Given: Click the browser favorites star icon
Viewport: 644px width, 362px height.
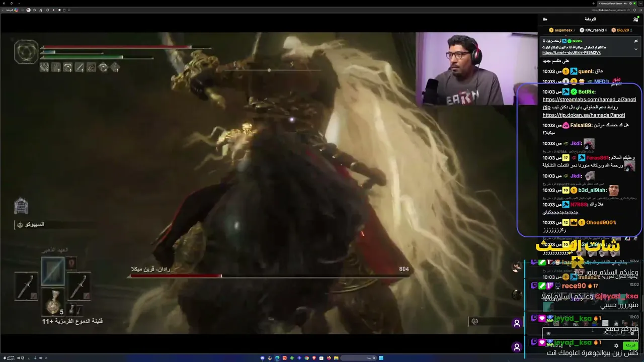Looking at the screenshot, I should coord(59,10).
